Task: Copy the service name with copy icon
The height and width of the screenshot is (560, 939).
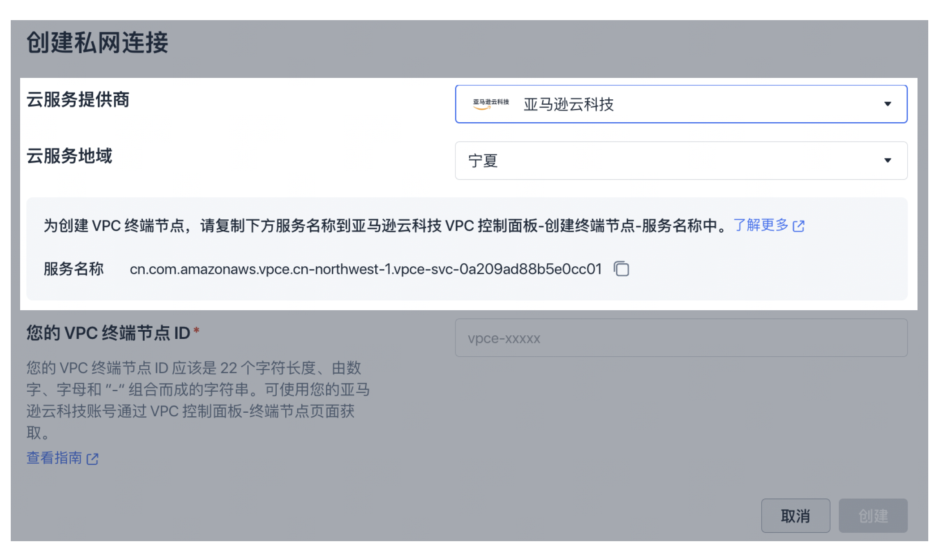Action: point(621,269)
